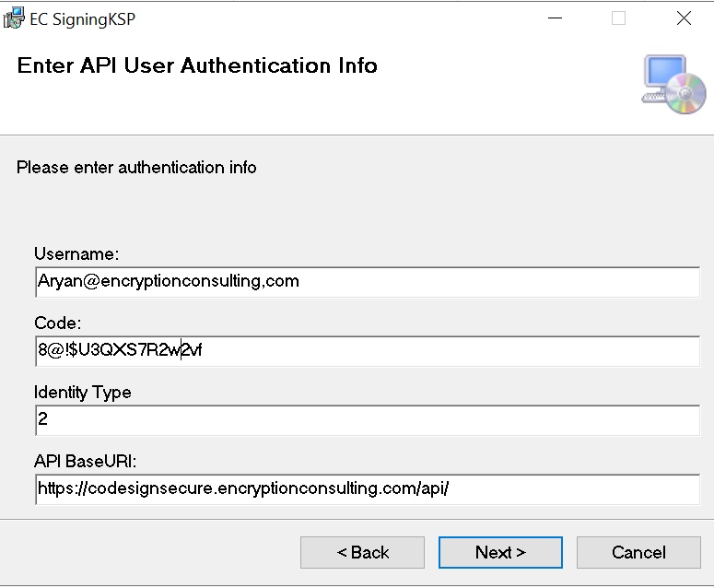Click the computer and disc setup graphic
The width and height of the screenshot is (714, 588).
pos(673,85)
